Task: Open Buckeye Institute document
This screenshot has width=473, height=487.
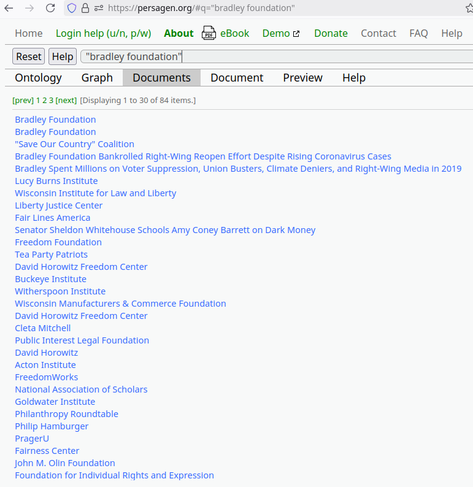Action: 51,279
